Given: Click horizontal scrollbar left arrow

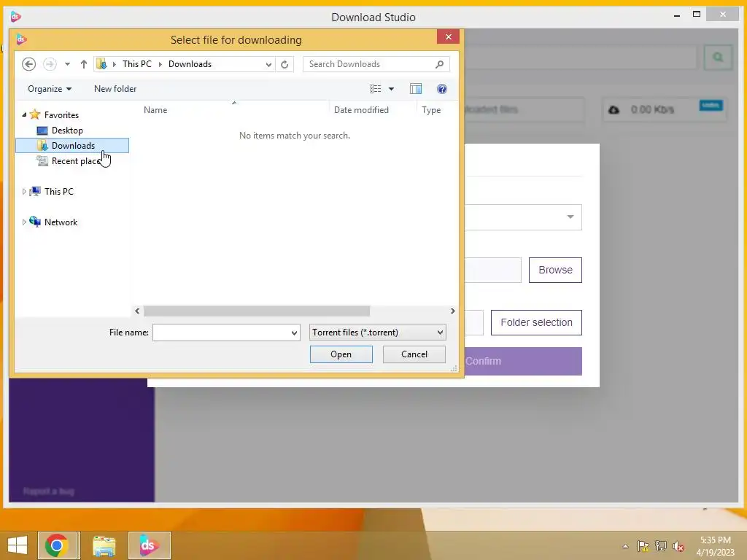Looking at the screenshot, I should pos(137,311).
